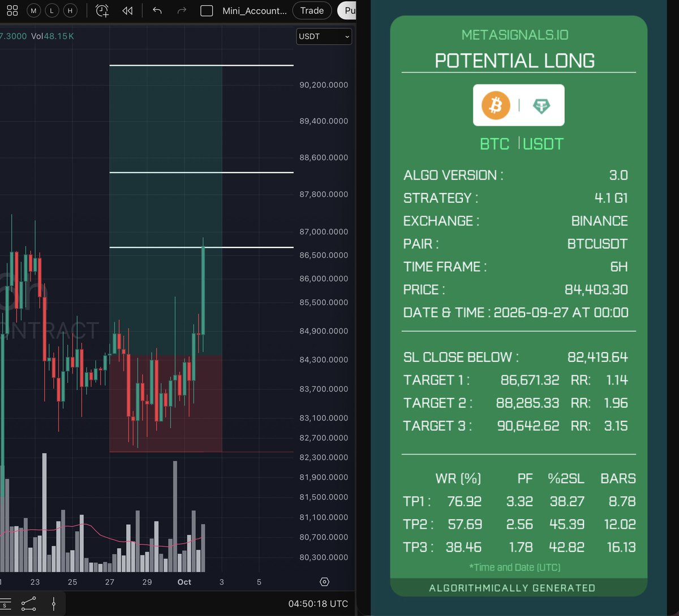
Task: Click the tall green candle near Oct 2
Action: [x=203, y=292]
